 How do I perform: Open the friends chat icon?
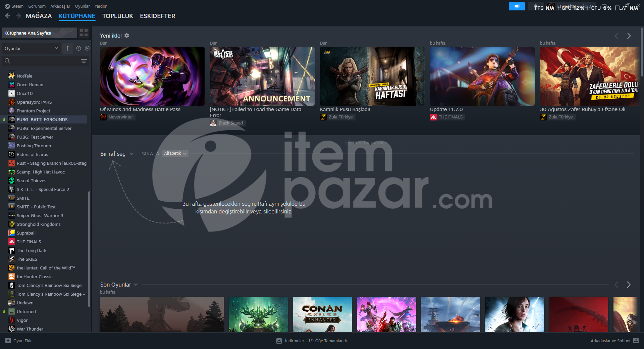[636, 341]
